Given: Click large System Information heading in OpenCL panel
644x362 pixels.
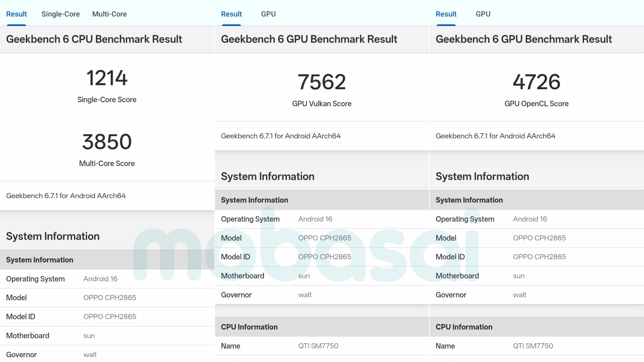Looking at the screenshot, I should (482, 176).
